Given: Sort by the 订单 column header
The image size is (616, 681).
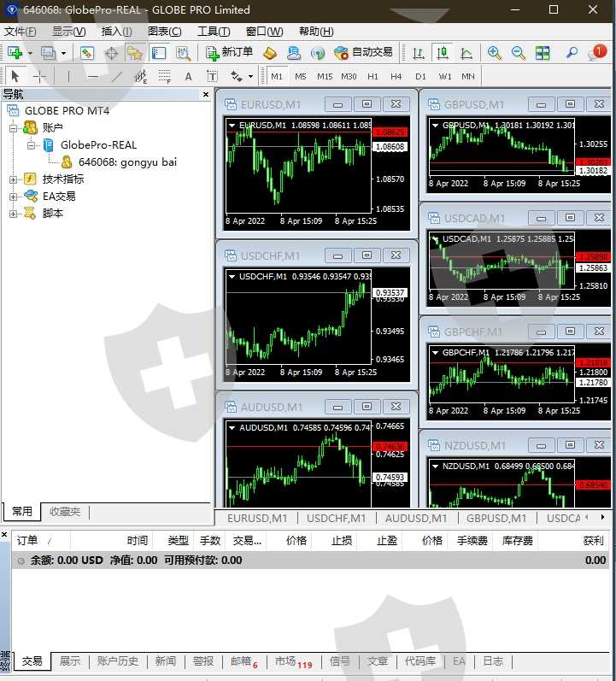Looking at the screenshot, I should point(27,541).
